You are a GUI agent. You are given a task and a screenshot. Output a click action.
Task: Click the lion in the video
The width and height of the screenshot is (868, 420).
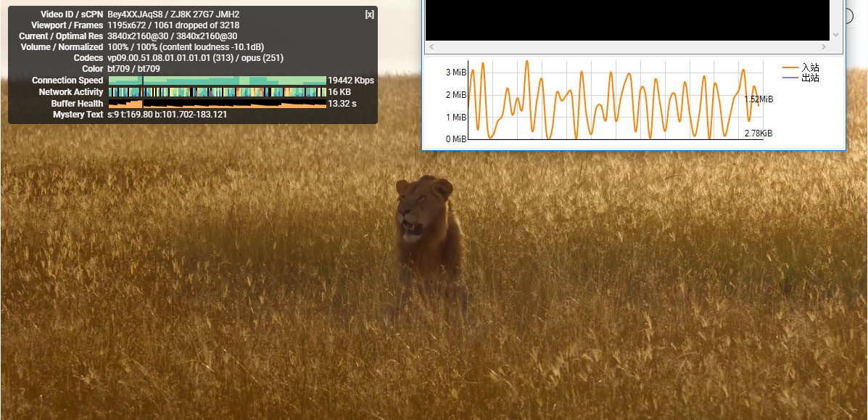(428, 232)
